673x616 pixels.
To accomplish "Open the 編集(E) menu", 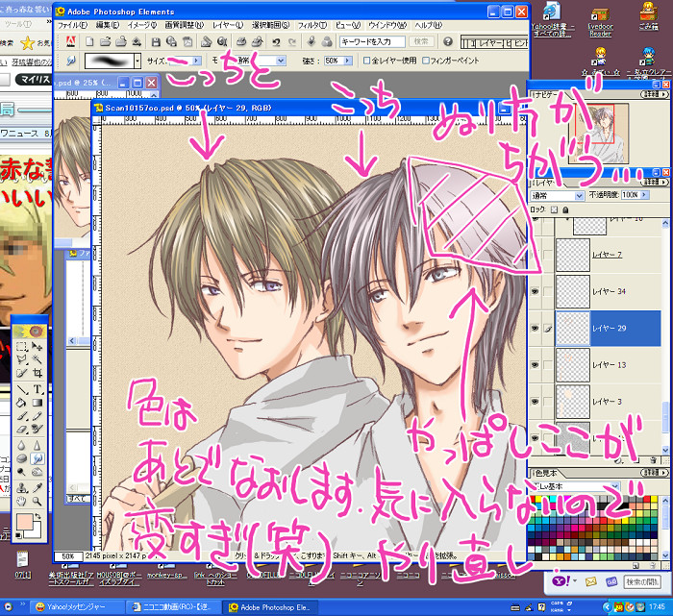I will 108,25.
